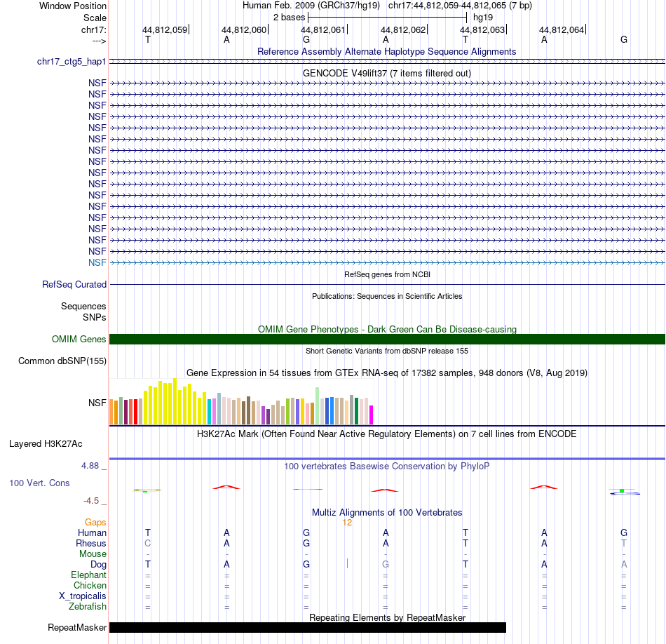Viewport: 666px width, 644px height.
Task: Open the Reference Assembly Alternate Haplotype track title
Action: pos(386,51)
